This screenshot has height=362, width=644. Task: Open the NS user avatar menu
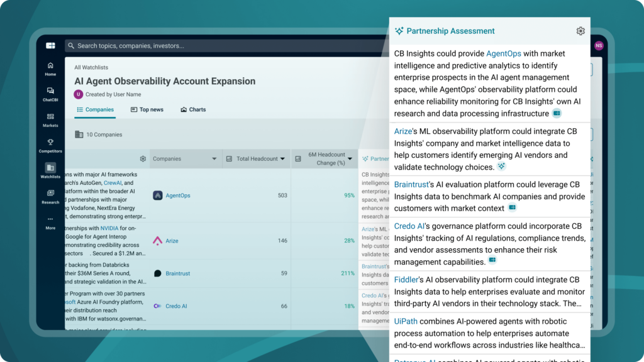(598, 46)
